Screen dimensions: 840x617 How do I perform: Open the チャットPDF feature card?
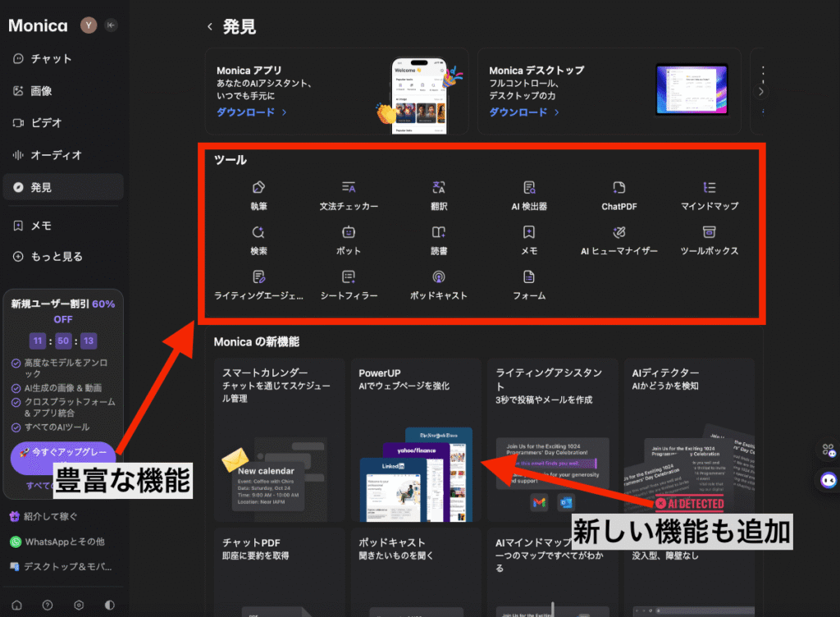tap(279, 573)
